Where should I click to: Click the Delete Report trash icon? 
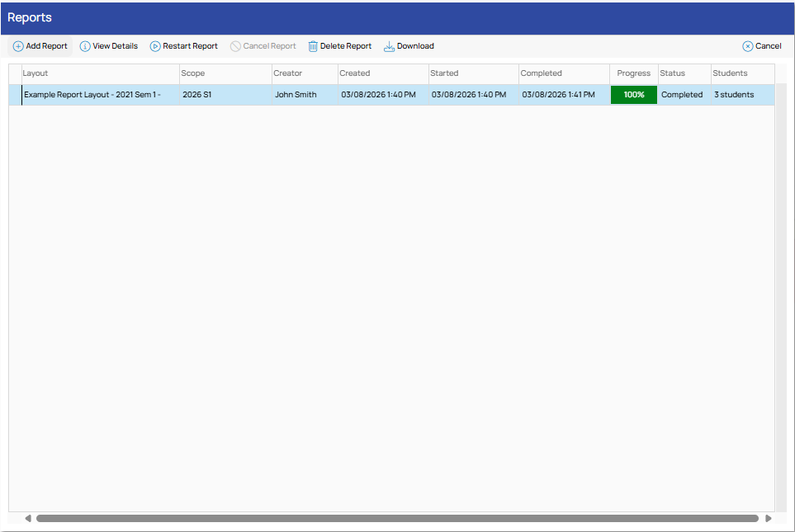313,46
